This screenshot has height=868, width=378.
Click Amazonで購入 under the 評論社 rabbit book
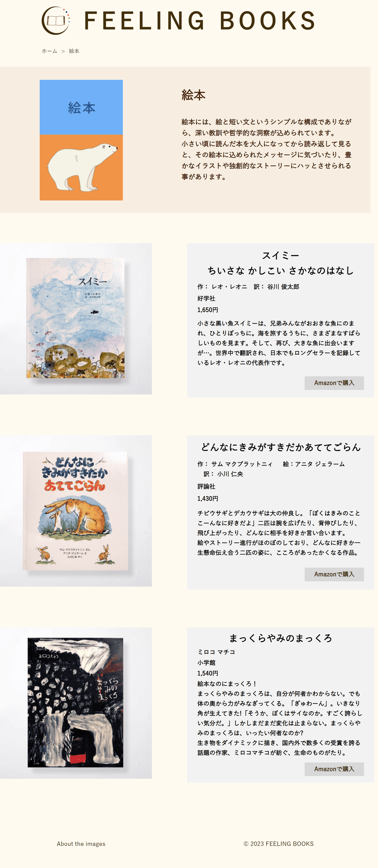pyautogui.click(x=334, y=575)
